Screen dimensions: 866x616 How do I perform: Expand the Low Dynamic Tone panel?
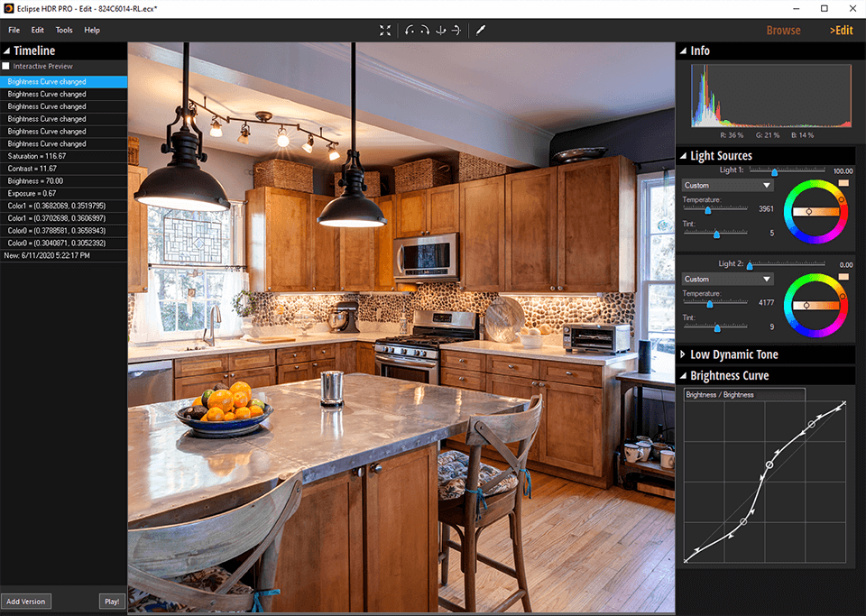pyautogui.click(x=683, y=354)
